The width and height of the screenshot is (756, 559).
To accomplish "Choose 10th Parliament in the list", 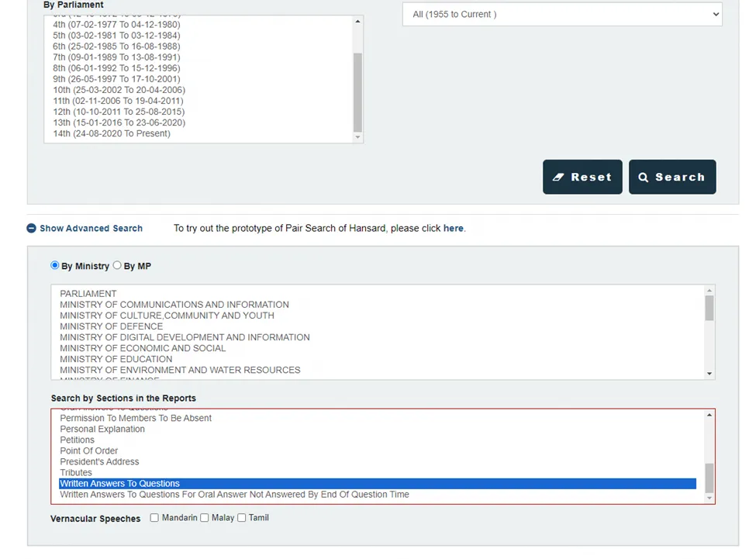I will [119, 90].
